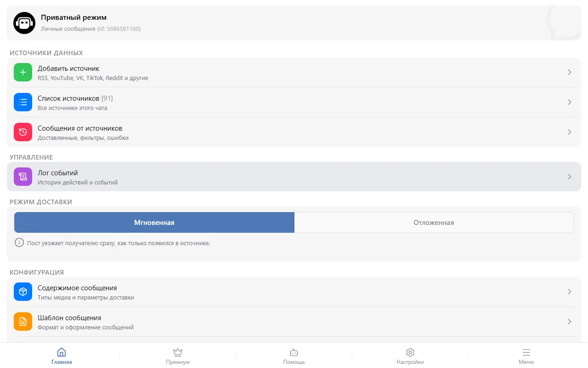Viewport: 588px width, 368px height.
Task: Click the hint text Пост уезжает получателю сразу
Action: pos(119,243)
